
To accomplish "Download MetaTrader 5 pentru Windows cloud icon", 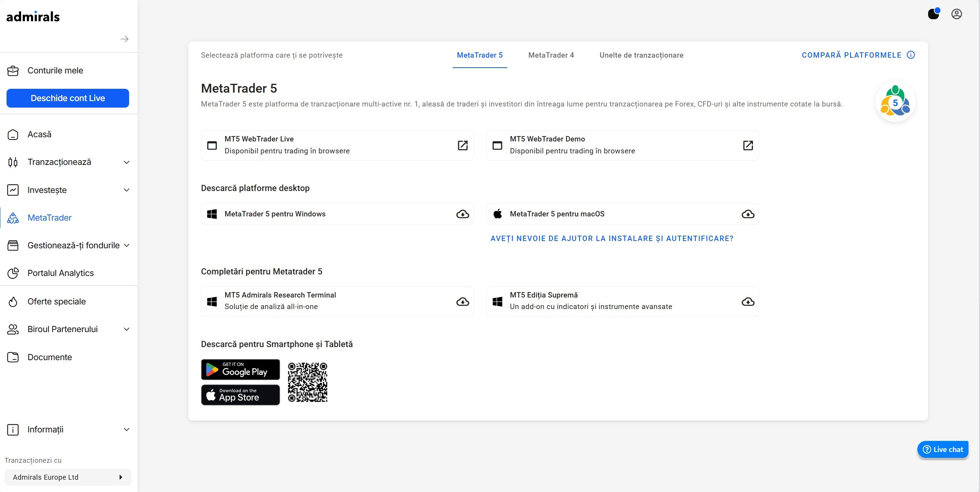I will [463, 214].
